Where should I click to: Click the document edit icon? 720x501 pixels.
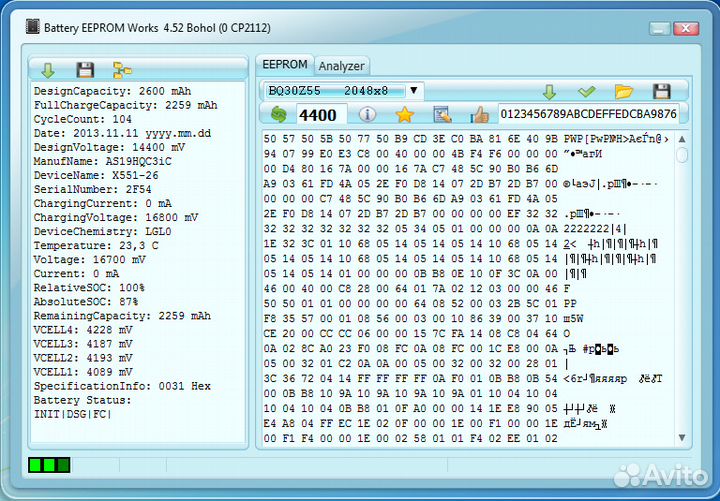[x=442, y=115]
